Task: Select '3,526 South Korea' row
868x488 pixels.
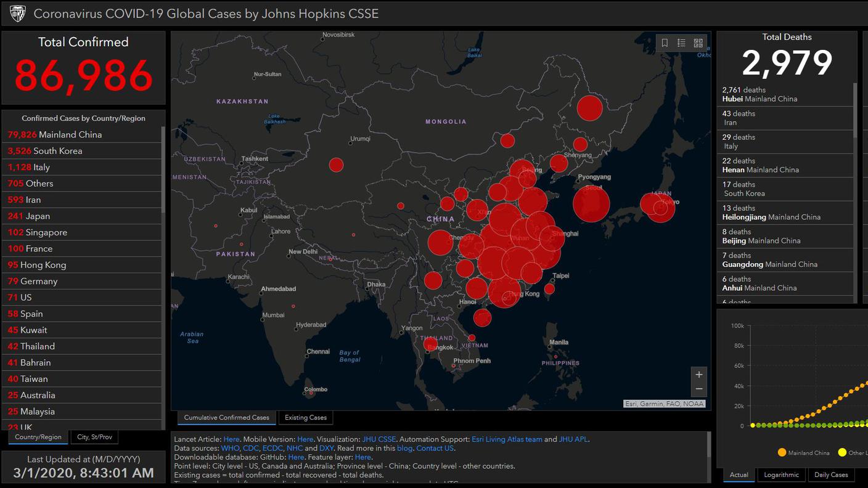Action: 82,151
